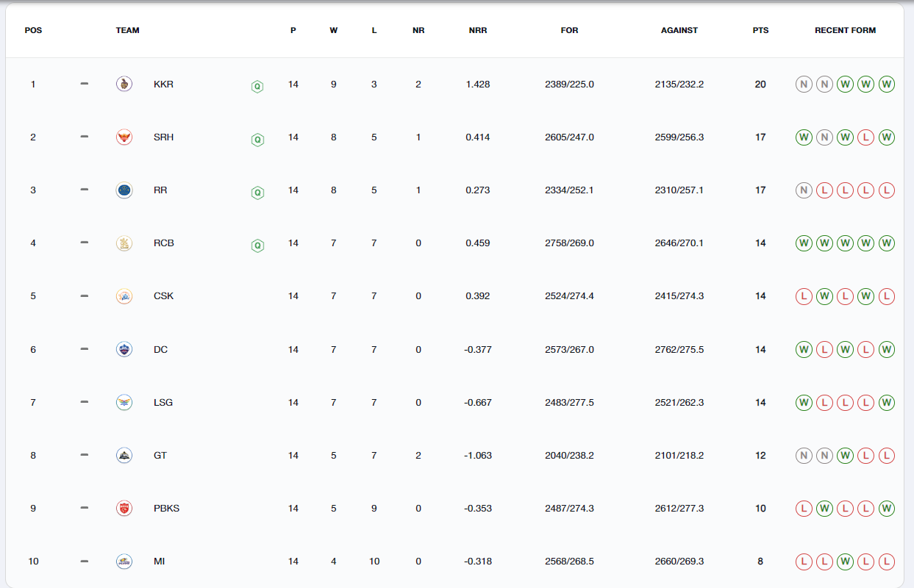This screenshot has width=914, height=588.
Task: Click RCB's first W form circle
Action: coord(804,243)
